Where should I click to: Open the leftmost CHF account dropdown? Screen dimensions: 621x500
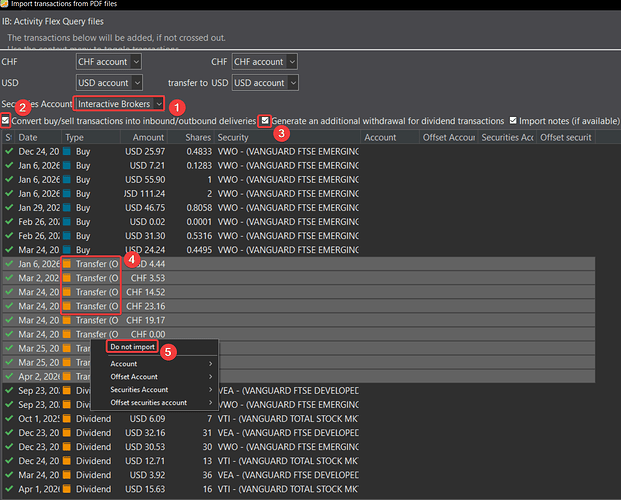point(109,62)
